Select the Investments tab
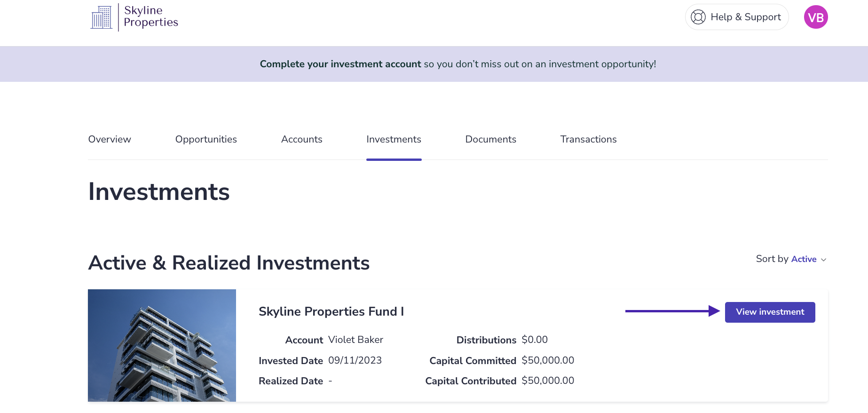 pyautogui.click(x=394, y=139)
